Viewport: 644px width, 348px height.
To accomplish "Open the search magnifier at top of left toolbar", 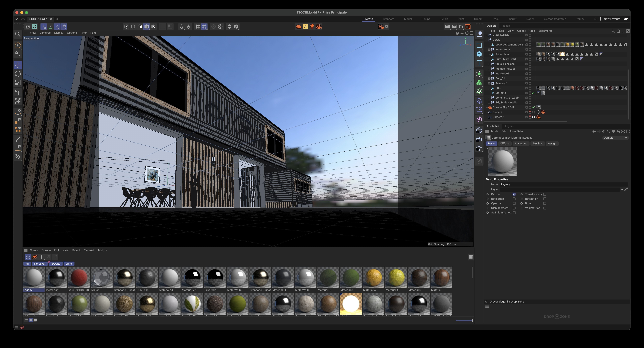I will pyautogui.click(x=18, y=34).
